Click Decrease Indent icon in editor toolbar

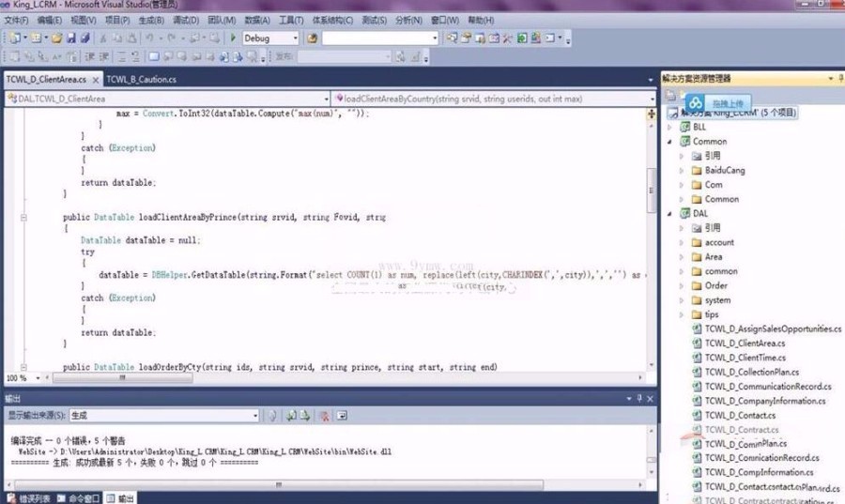pos(89,56)
